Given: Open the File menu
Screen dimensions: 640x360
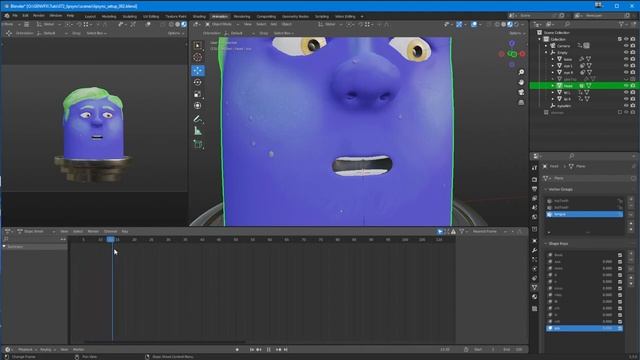Looking at the screenshot, I should (x=15, y=16).
